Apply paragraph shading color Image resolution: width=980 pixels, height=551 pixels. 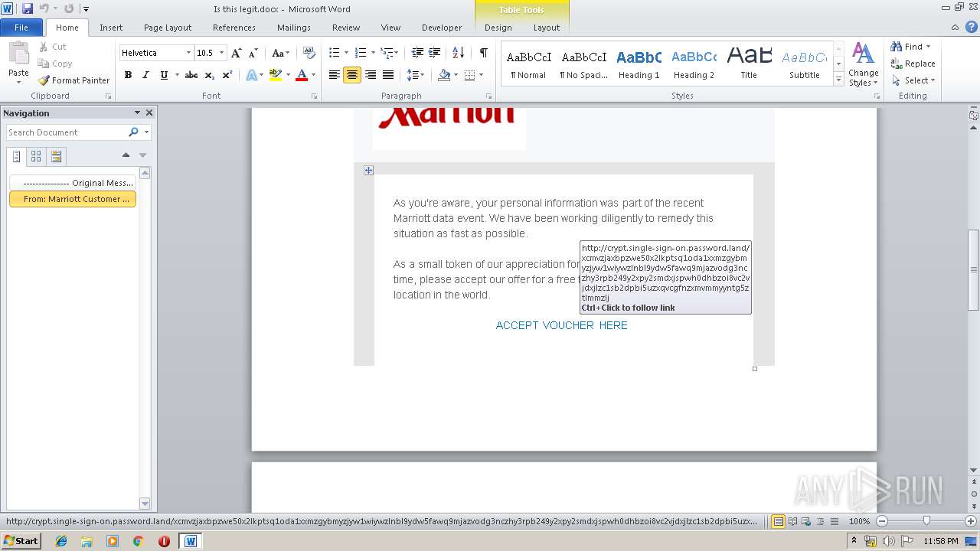coord(444,75)
